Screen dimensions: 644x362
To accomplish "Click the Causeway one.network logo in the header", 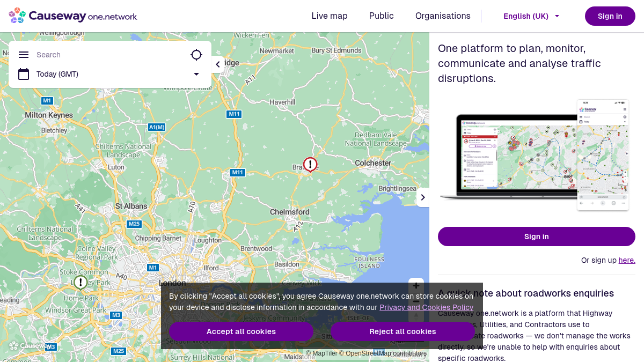I will [x=73, y=16].
